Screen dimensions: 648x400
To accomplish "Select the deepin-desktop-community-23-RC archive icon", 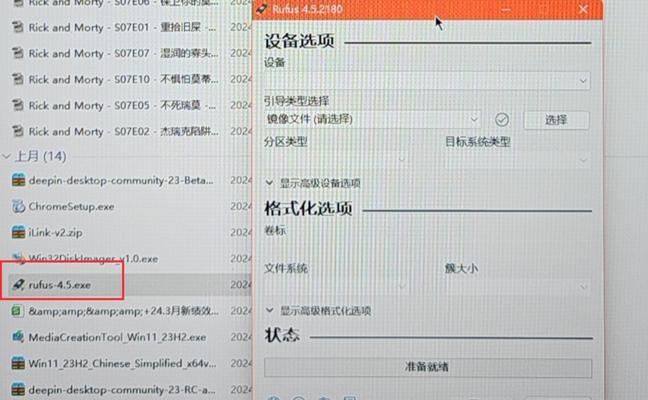I will click(18, 389).
